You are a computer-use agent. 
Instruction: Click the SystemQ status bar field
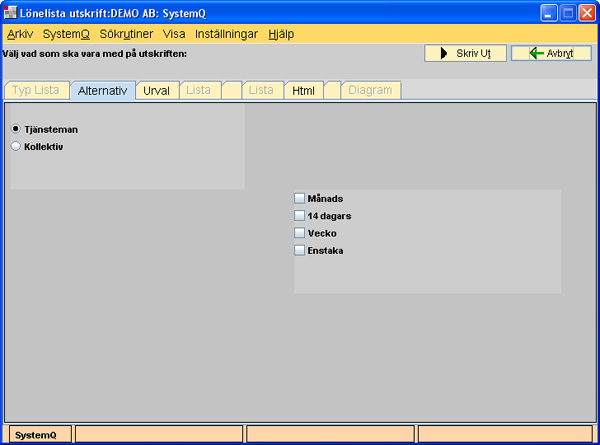[38, 434]
